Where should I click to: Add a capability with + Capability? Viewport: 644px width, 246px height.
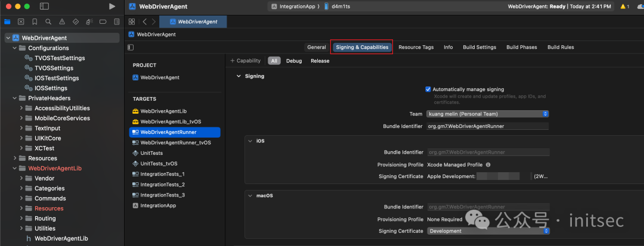click(245, 61)
